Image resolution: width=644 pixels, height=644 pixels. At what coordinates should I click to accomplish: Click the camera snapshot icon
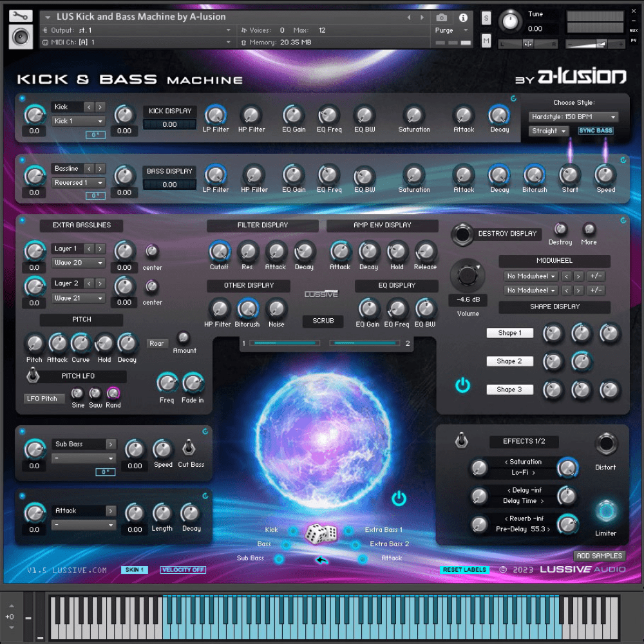[442, 17]
